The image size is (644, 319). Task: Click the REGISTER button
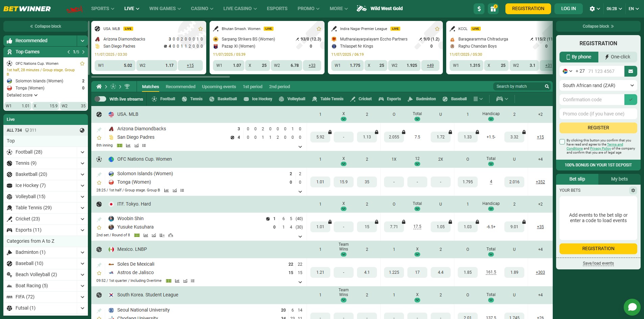pos(598,128)
